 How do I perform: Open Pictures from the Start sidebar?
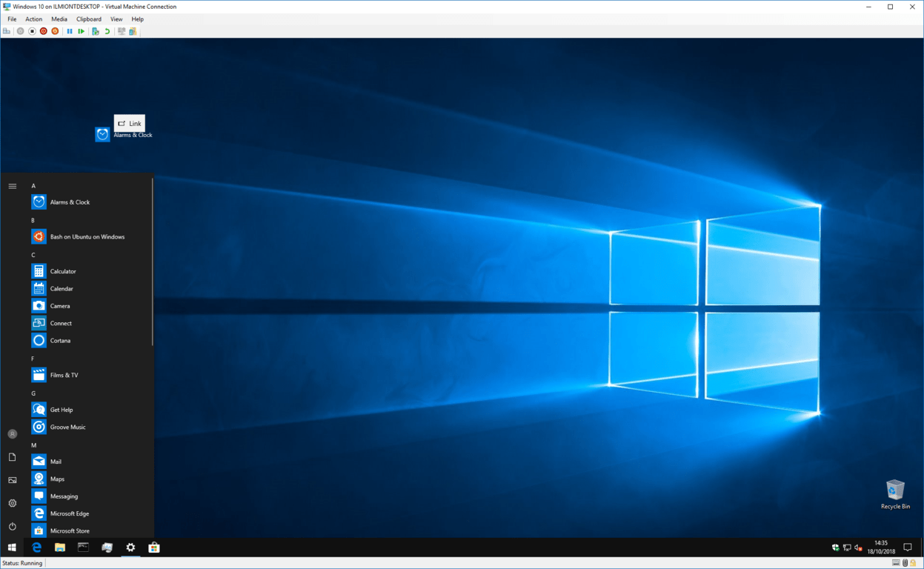point(13,480)
